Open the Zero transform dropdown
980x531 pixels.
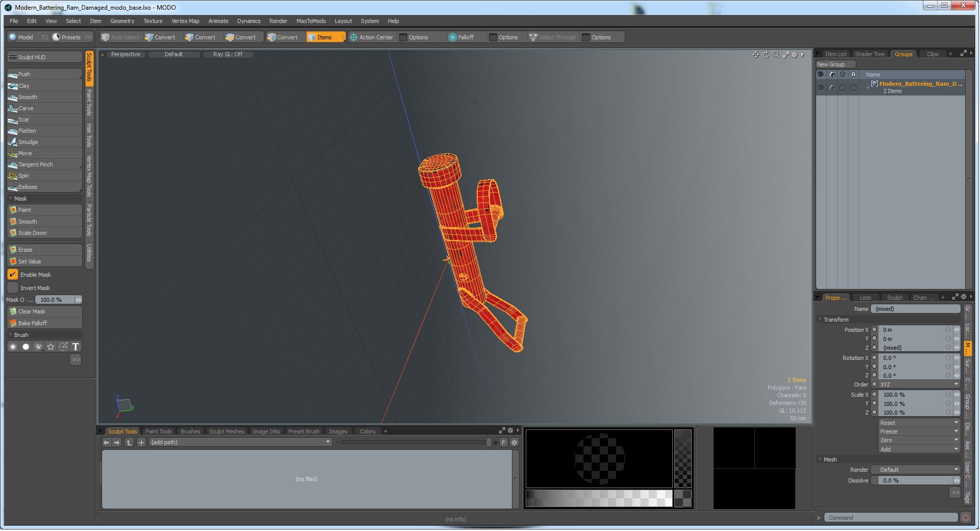[919, 440]
